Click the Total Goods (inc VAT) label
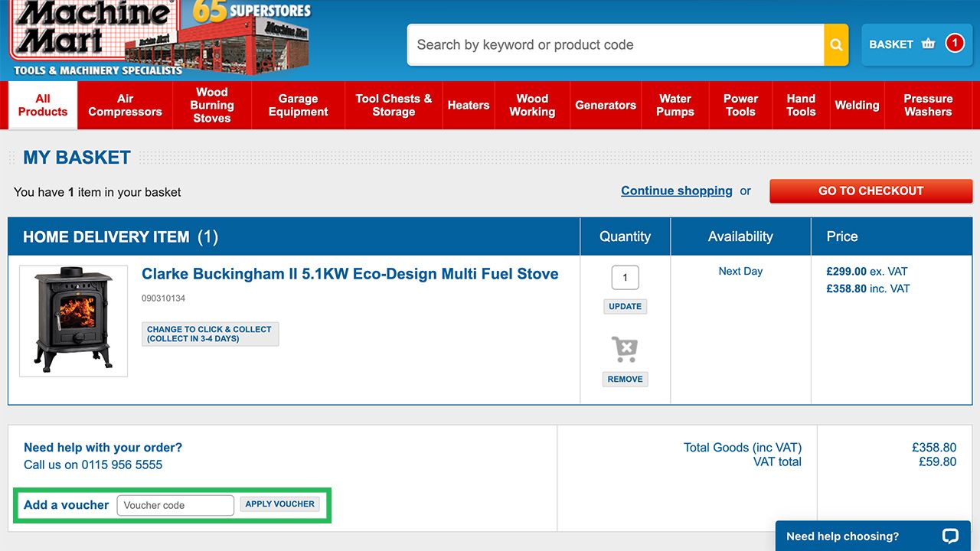980x551 pixels. 743,448
